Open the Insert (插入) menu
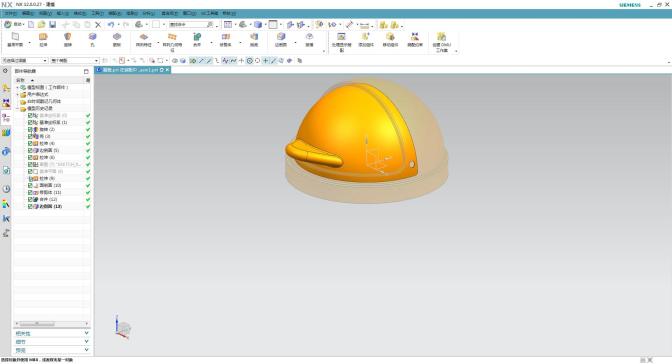This screenshot has height=364, width=672. (x=63, y=13)
